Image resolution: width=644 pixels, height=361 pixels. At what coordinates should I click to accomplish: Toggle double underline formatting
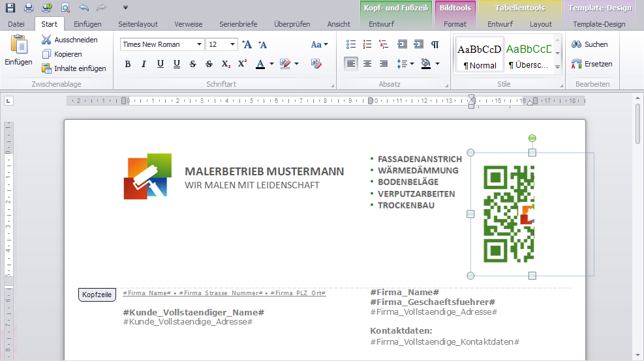click(177, 64)
